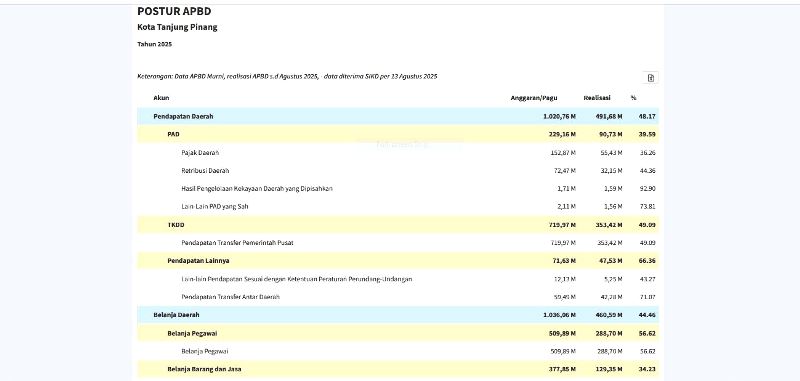The image size is (800, 381).
Task: Click Lain-Lain PAD percentage 73.81
Action: [647, 207]
